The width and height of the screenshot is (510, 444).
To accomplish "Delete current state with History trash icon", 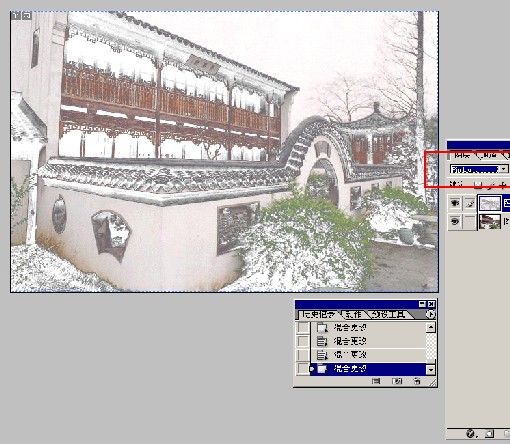I will (417, 381).
